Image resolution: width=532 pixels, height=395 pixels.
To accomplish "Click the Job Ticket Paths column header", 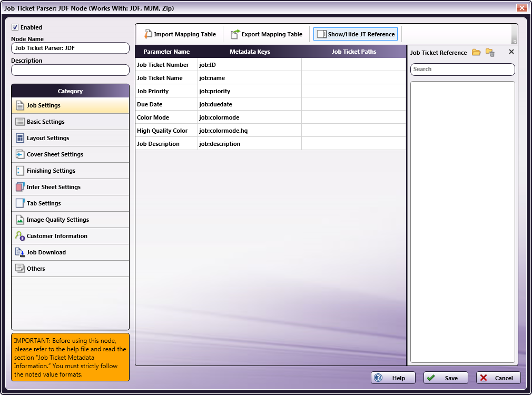I will (354, 52).
